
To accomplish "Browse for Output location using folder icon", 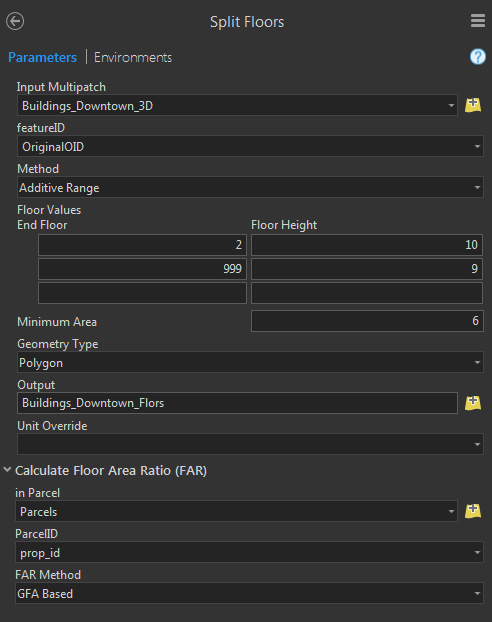I will pyautogui.click(x=473, y=403).
